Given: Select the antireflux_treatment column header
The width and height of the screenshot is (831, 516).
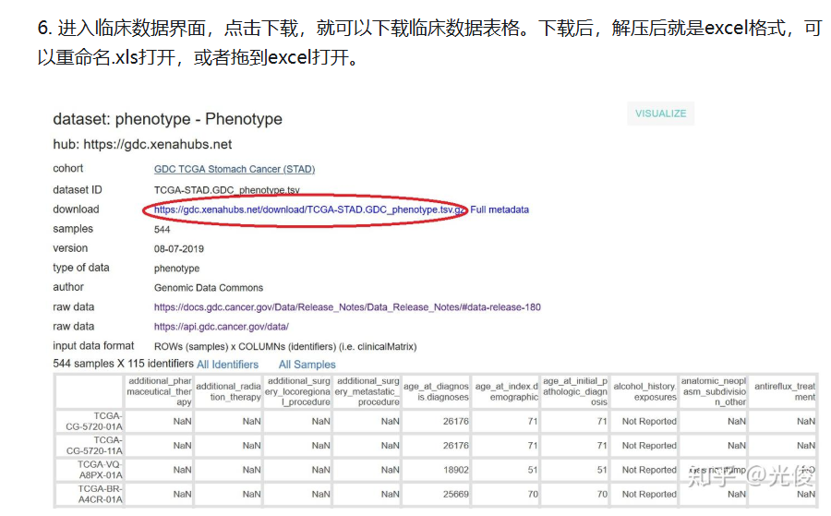Looking at the screenshot, I should 785,391.
